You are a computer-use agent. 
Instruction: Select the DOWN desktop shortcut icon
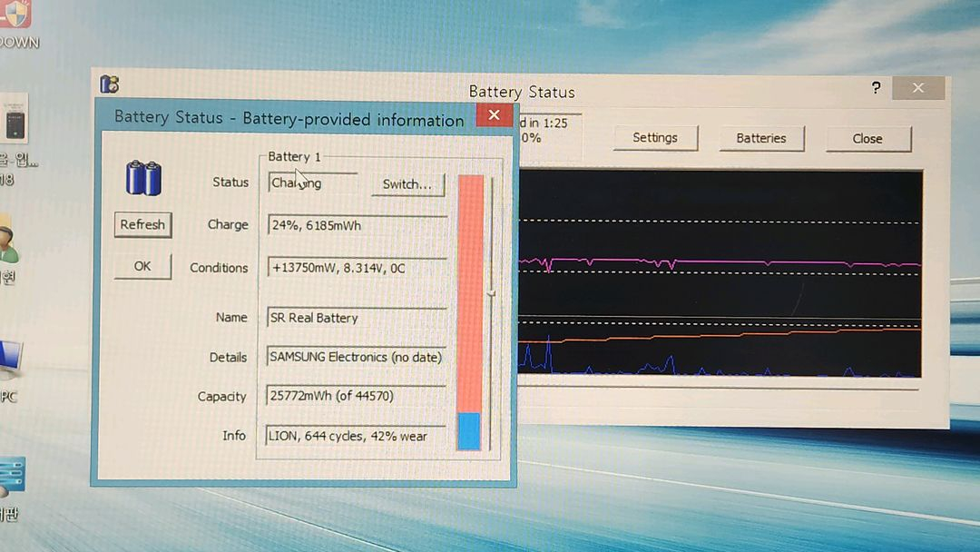click(x=15, y=13)
